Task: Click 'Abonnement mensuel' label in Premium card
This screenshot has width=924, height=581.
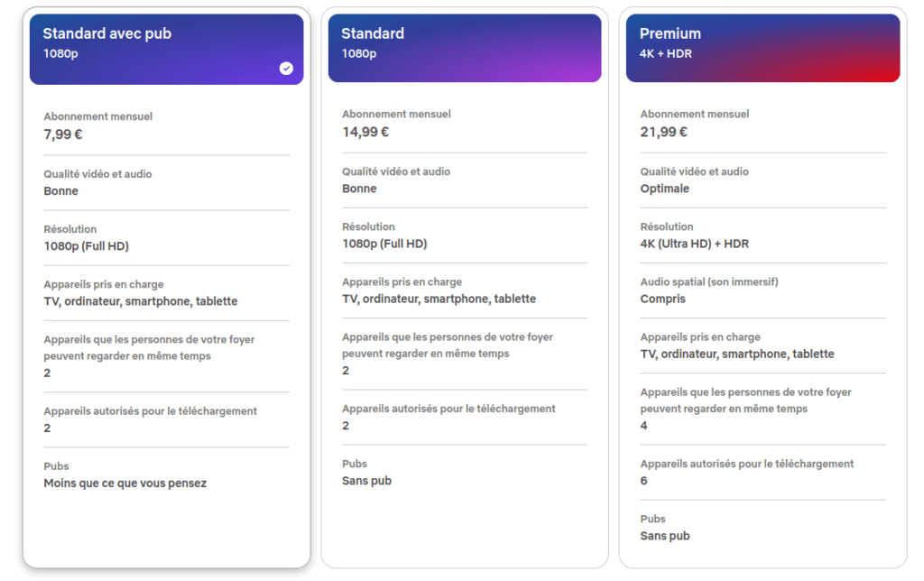Action: (x=695, y=114)
